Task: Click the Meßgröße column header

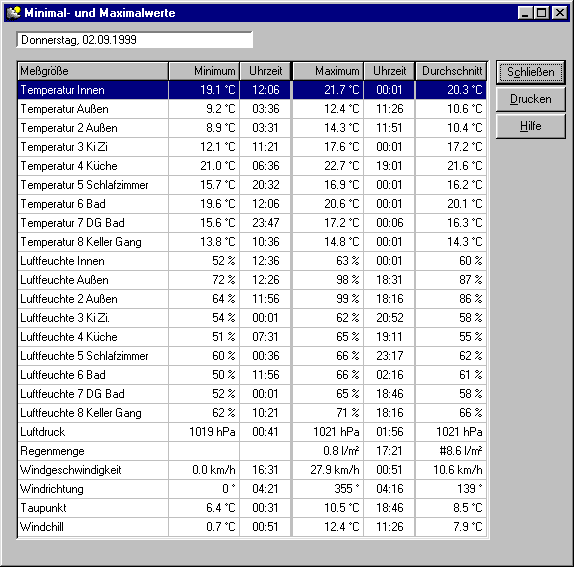Action: pyautogui.click(x=93, y=71)
